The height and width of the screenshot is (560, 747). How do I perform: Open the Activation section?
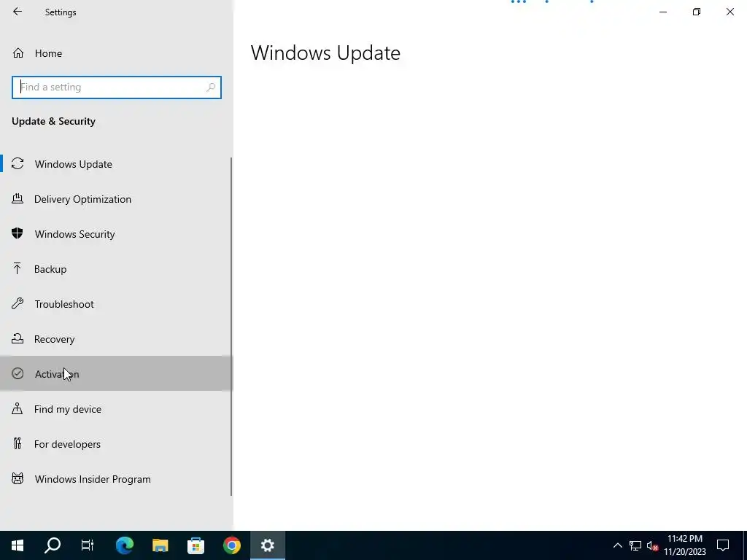(x=116, y=374)
